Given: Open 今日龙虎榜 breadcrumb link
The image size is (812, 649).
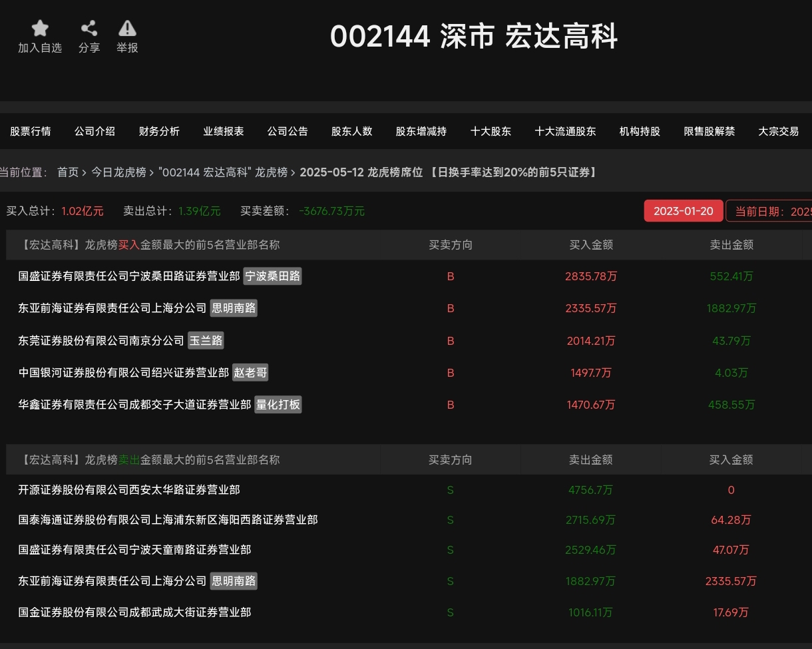Looking at the screenshot, I should [x=118, y=172].
